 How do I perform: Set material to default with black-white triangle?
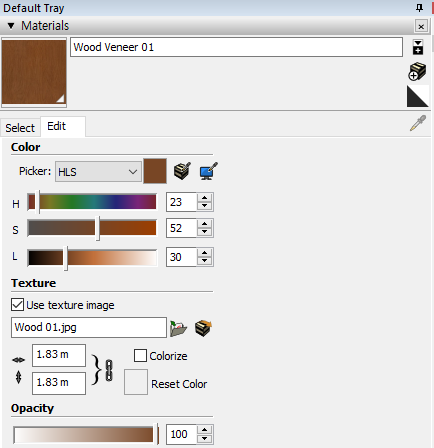[417, 96]
